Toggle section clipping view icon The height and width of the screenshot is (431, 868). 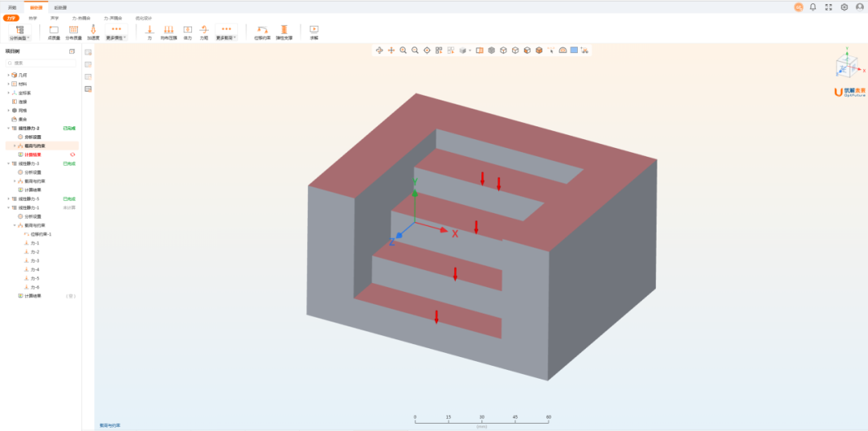pyautogui.click(x=479, y=51)
